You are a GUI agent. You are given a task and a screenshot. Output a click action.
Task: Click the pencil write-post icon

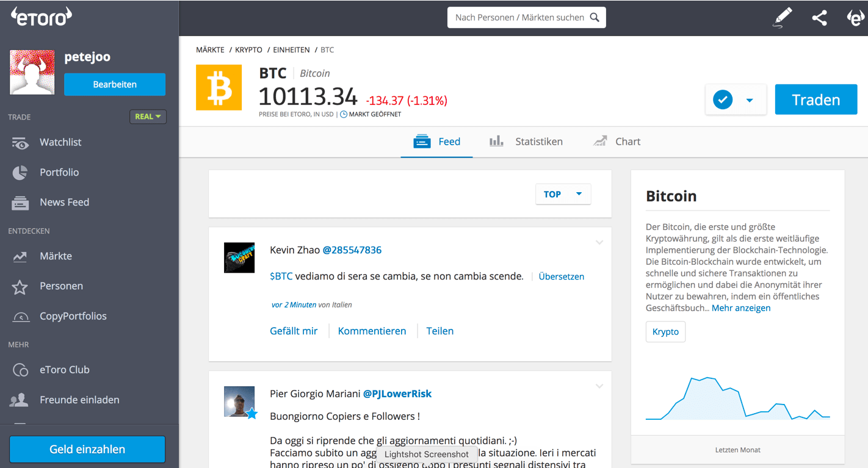(x=783, y=17)
